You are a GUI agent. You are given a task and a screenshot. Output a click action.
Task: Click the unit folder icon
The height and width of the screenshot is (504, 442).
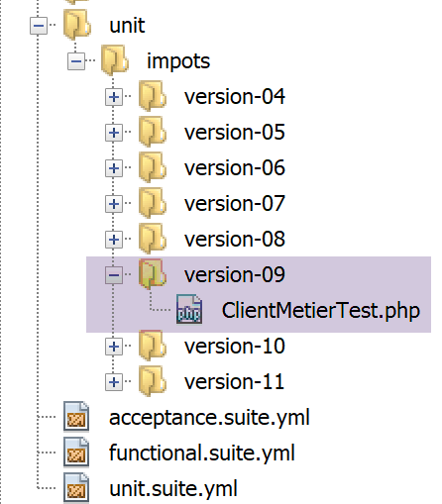[77, 25]
